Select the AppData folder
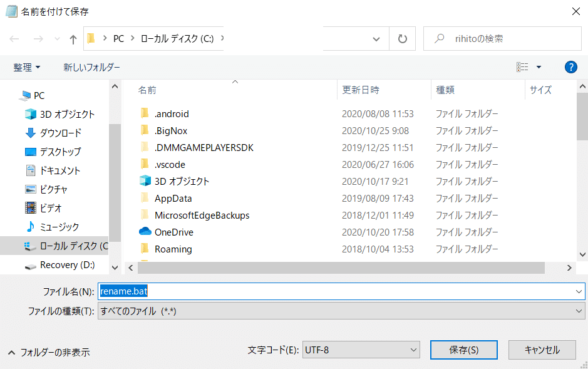This screenshot has height=369, width=588. (173, 199)
